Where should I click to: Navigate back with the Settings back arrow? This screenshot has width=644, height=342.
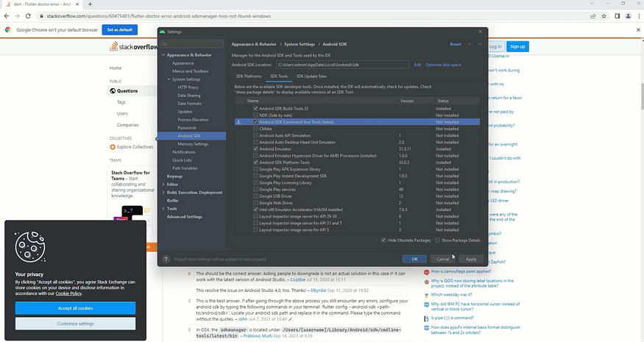(470, 44)
